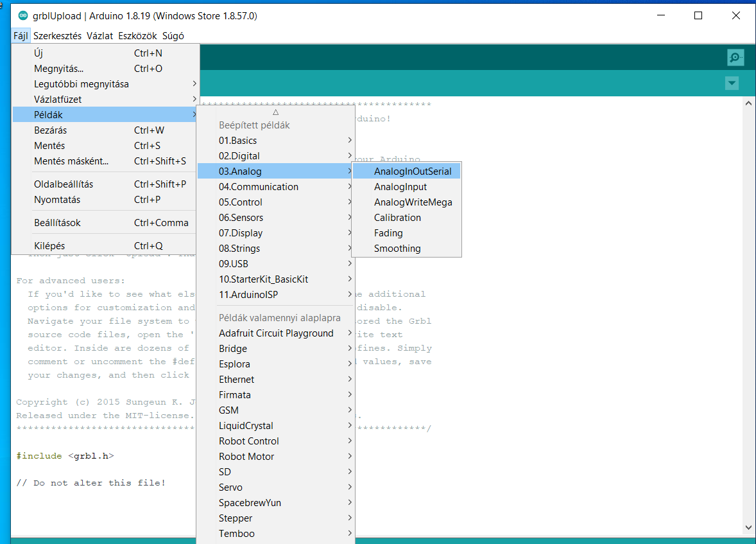Expand Firmata library examples
This screenshot has height=544, width=756.
(275, 396)
